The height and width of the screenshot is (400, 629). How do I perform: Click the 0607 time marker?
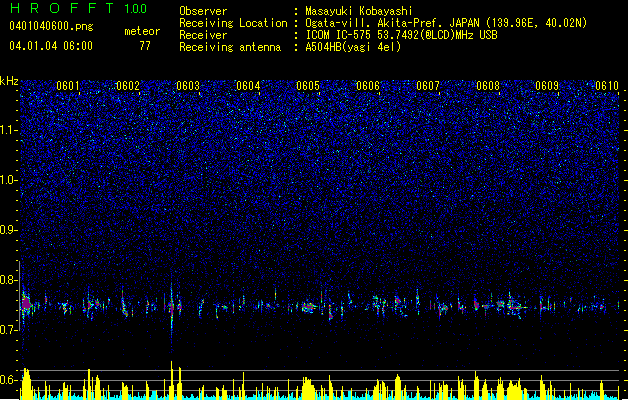pos(428,86)
